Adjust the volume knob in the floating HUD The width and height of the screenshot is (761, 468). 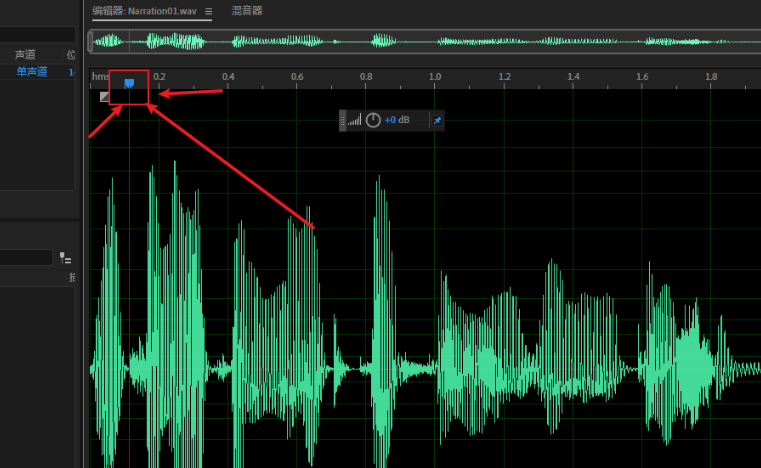[373, 120]
